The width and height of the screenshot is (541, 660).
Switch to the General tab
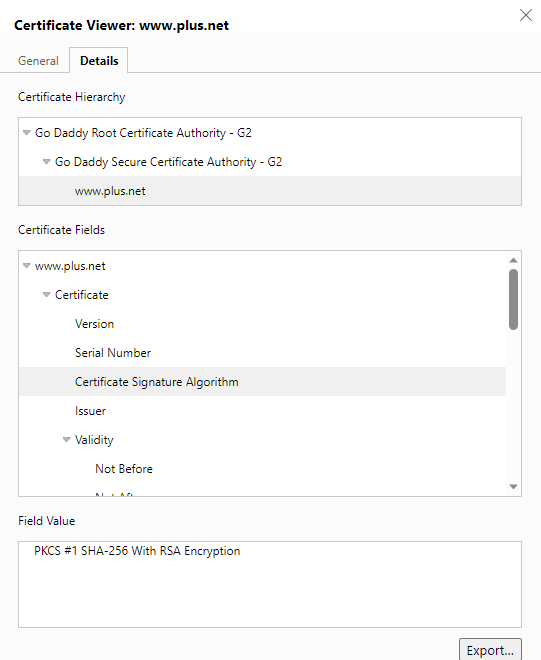point(38,61)
